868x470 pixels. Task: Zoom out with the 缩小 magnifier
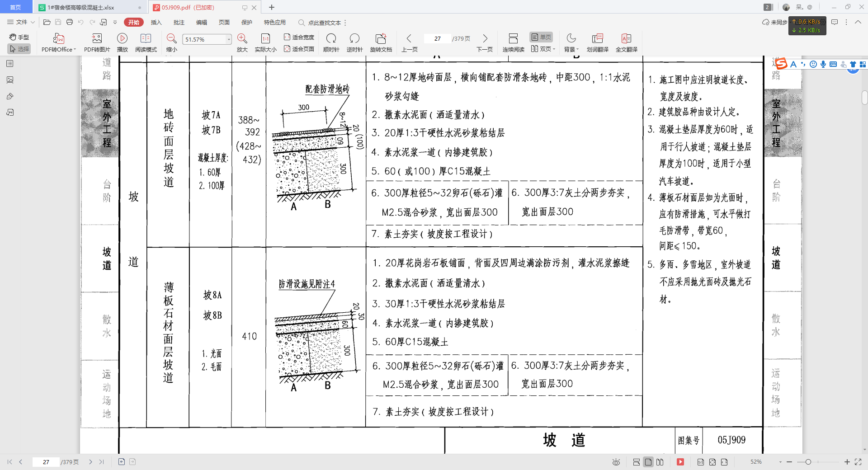tap(171, 38)
